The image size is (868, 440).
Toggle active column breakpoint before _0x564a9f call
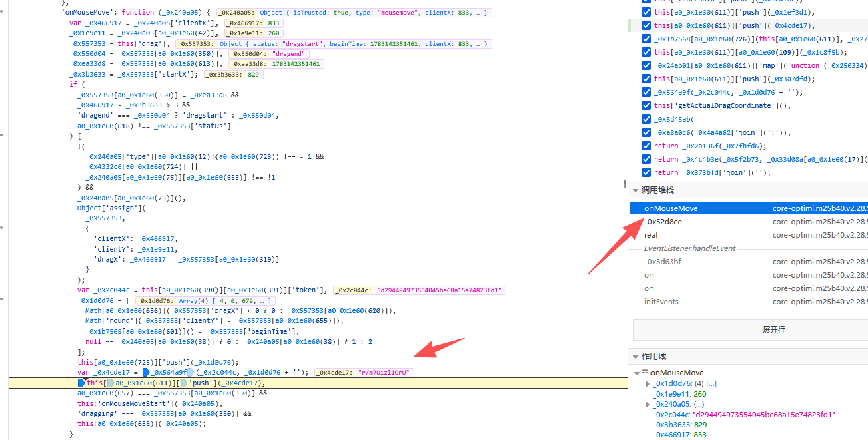(x=145, y=372)
